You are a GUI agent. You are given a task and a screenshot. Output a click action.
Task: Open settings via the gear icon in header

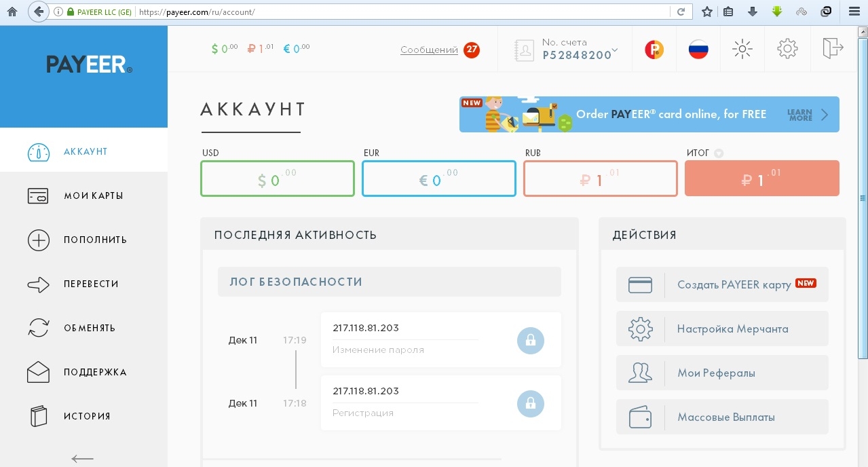pyautogui.click(x=787, y=48)
